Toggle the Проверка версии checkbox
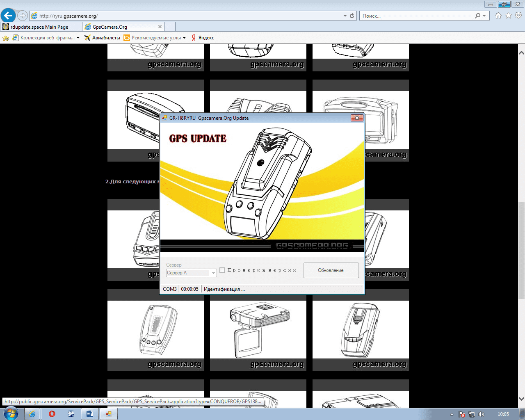 (222, 270)
